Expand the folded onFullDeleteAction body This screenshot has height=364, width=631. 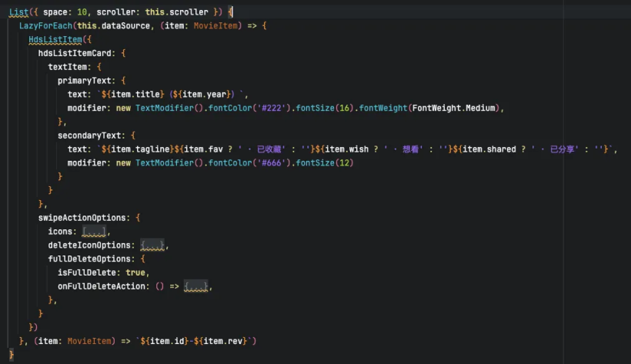tap(196, 286)
